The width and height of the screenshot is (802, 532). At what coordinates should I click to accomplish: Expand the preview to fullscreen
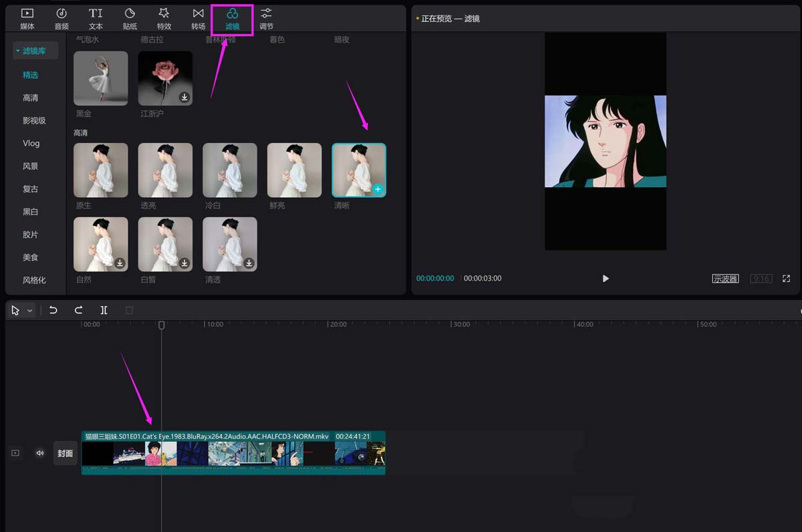pos(787,279)
